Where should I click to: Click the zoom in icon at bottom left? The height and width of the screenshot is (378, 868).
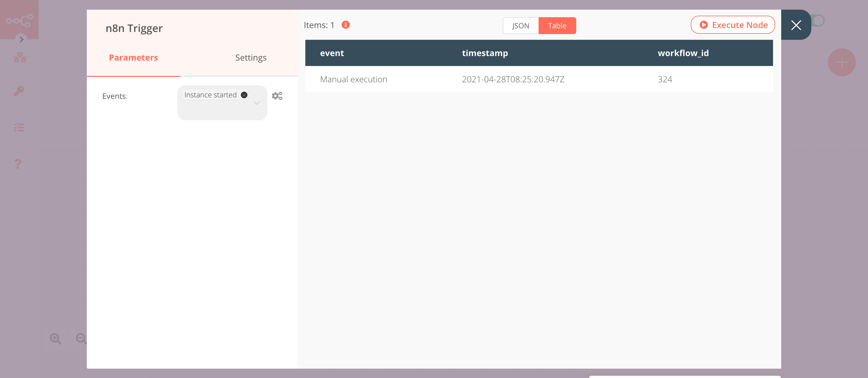tap(55, 338)
